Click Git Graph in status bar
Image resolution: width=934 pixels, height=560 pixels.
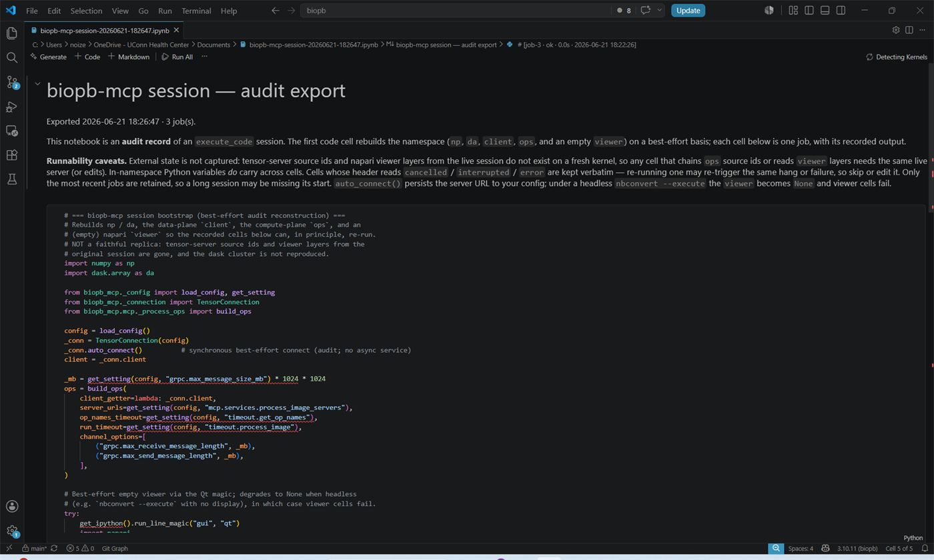point(115,549)
